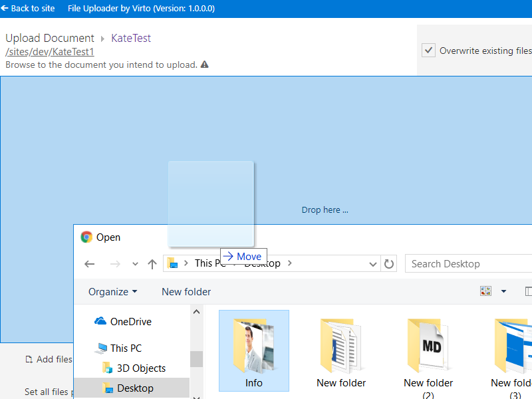Click the Upload Document heading
This screenshot has height=399, width=532.
pos(49,38)
